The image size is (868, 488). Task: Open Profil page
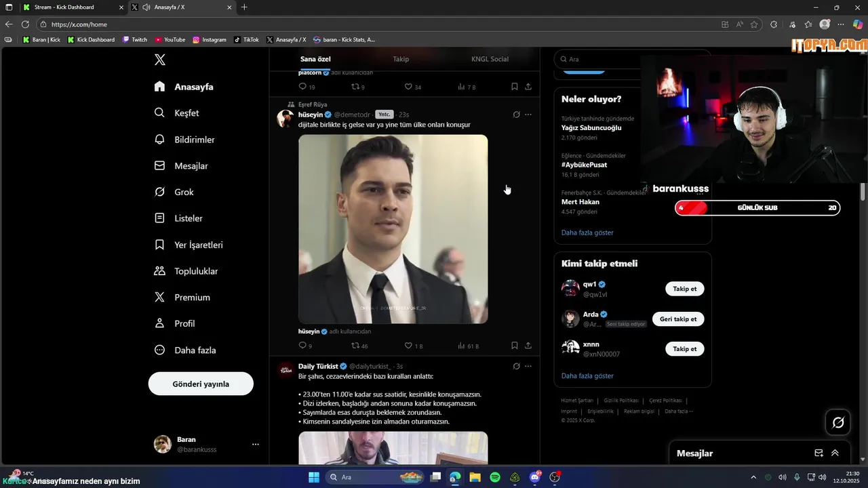pos(174,324)
